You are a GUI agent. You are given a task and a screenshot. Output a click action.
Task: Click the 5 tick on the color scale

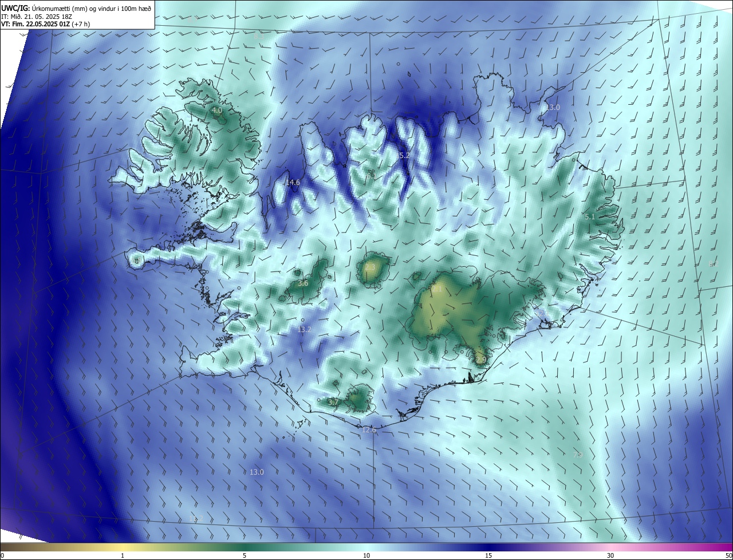point(245,555)
